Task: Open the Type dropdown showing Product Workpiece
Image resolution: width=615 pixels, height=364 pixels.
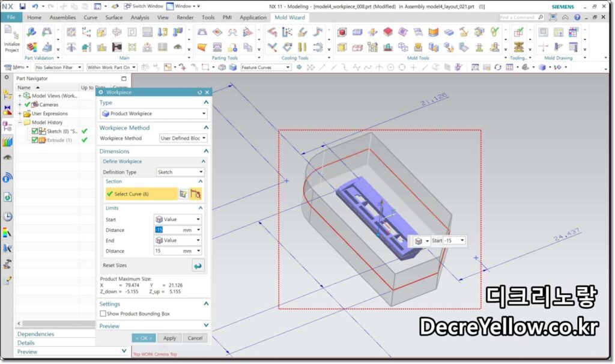Action: [x=154, y=114]
